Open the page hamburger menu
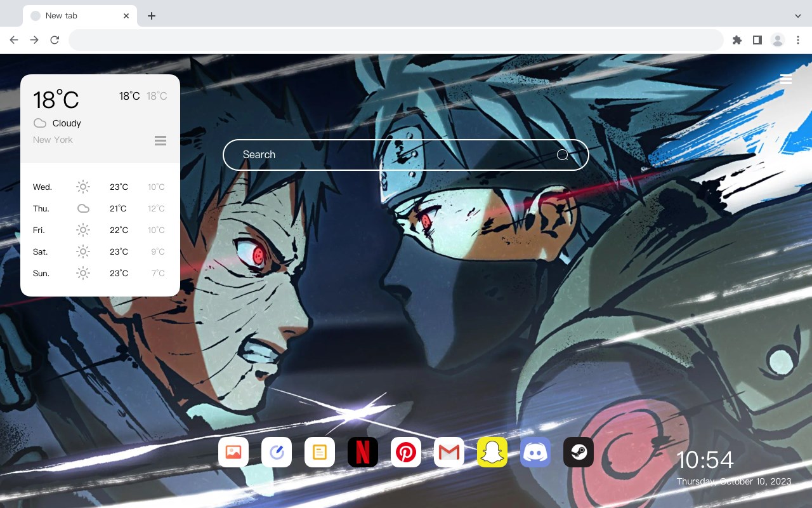 [x=786, y=79]
